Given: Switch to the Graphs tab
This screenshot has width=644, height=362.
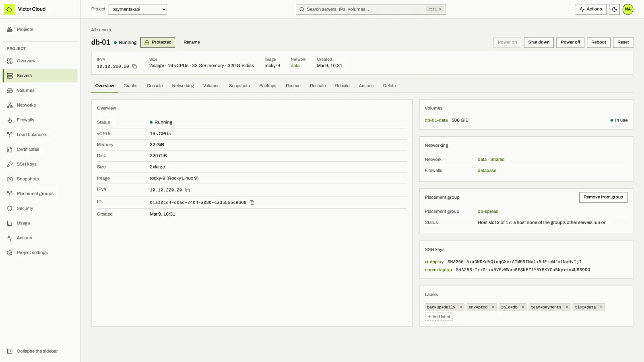Looking at the screenshot, I should (x=130, y=86).
